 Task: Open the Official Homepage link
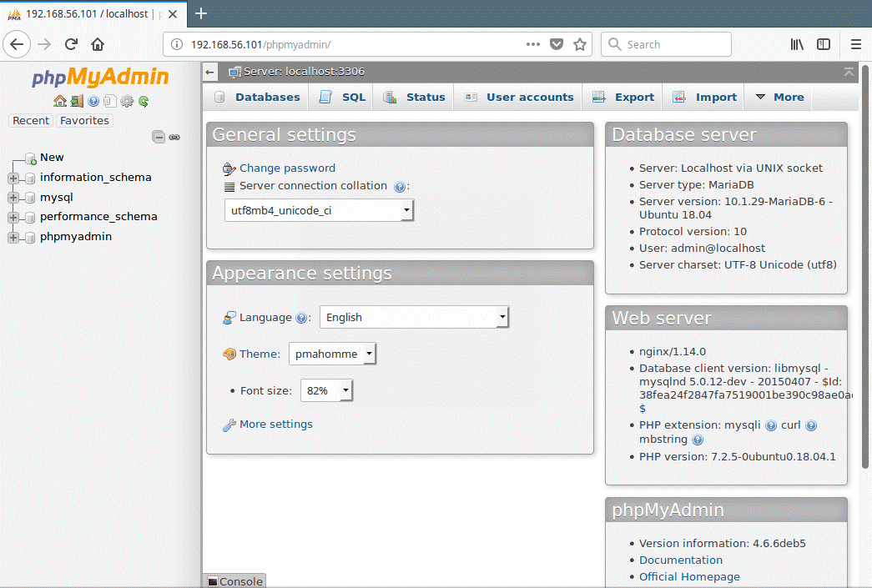(689, 577)
